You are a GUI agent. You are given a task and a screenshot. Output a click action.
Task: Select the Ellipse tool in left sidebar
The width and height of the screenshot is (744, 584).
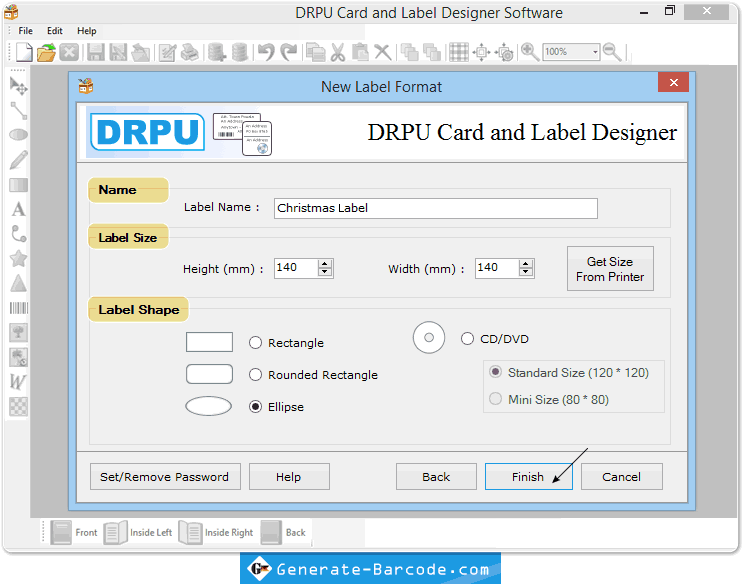tap(19, 135)
